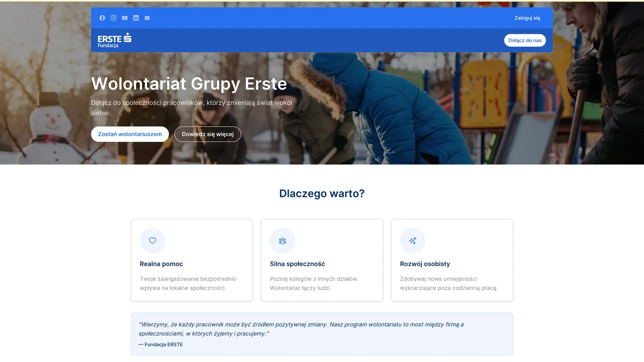Click the Dlaczego warto? section heading
Image resolution: width=644 pixels, height=362 pixels.
(x=322, y=193)
